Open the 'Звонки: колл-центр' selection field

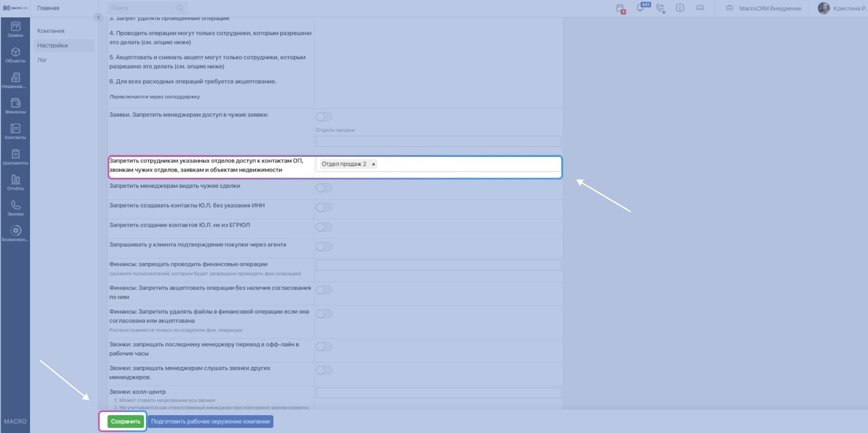click(438, 393)
